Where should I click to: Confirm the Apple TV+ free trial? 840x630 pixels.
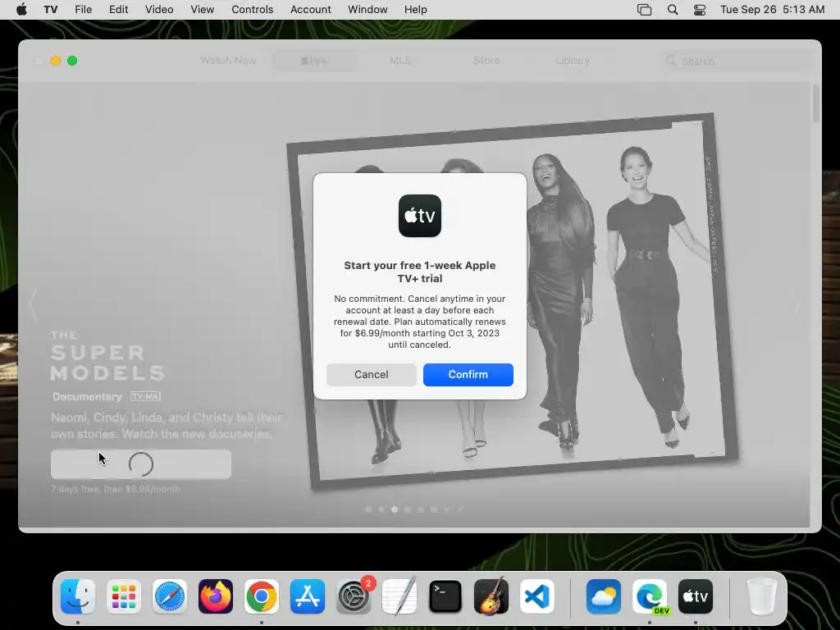[468, 374]
